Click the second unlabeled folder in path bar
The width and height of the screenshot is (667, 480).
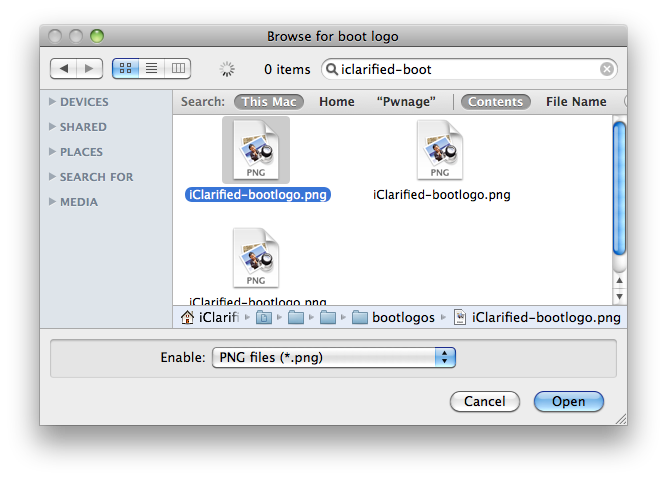click(296, 317)
